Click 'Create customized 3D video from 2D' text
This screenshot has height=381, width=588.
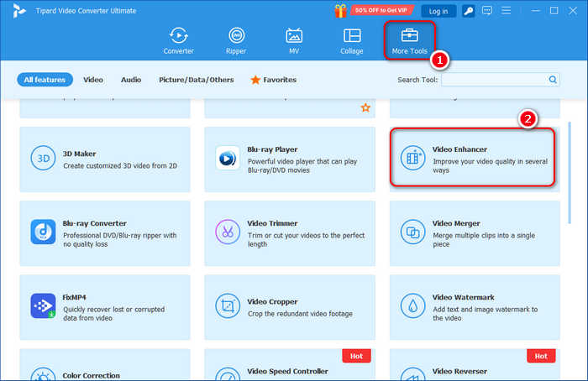[120, 165]
